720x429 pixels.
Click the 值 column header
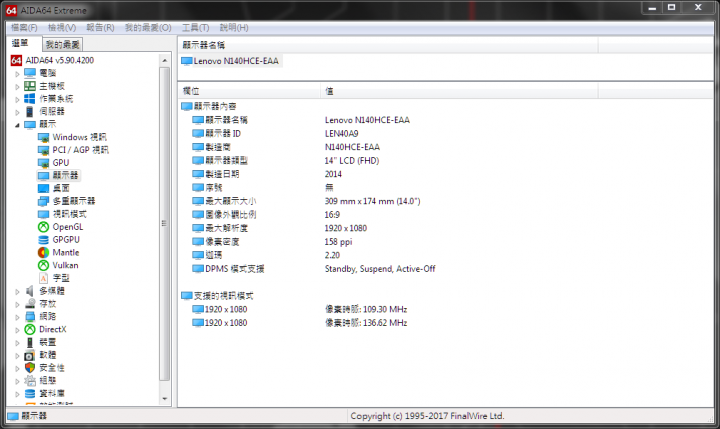[x=459, y=91]
